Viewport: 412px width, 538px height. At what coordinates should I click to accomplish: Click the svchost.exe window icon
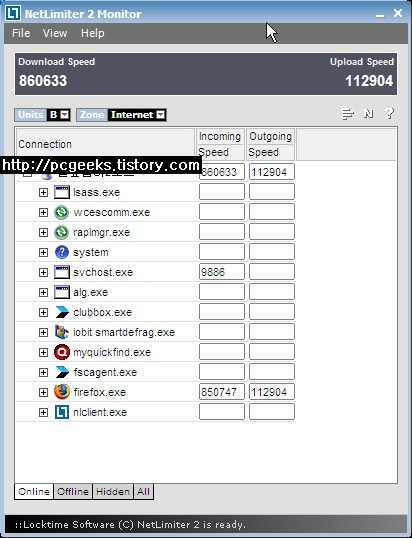62,272
